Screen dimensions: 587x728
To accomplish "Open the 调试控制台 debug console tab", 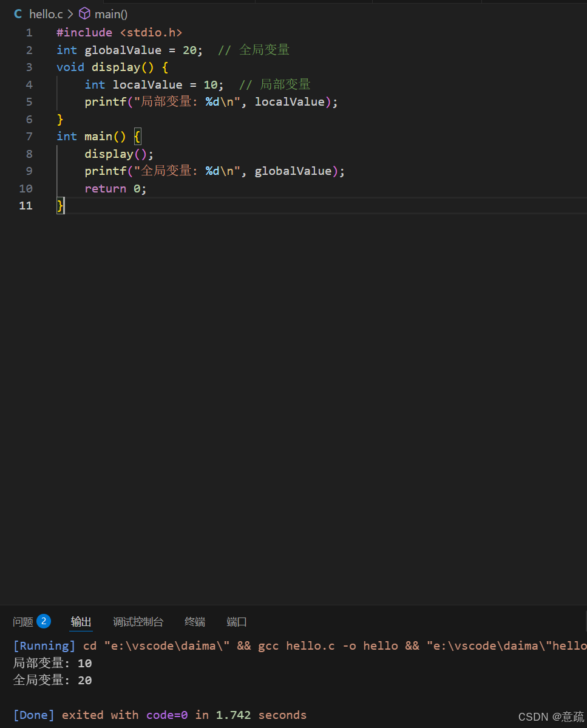I will (138, 621).
